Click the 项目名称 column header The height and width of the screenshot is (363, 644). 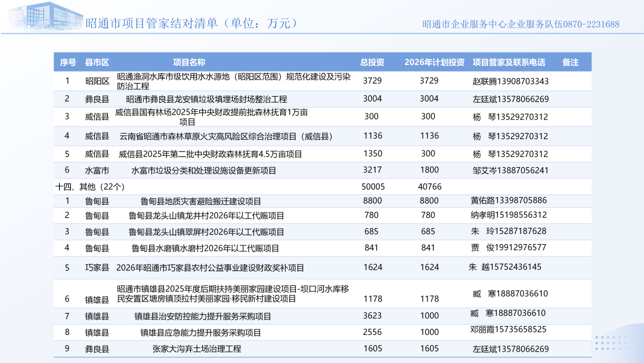click(x=189, y=63)
